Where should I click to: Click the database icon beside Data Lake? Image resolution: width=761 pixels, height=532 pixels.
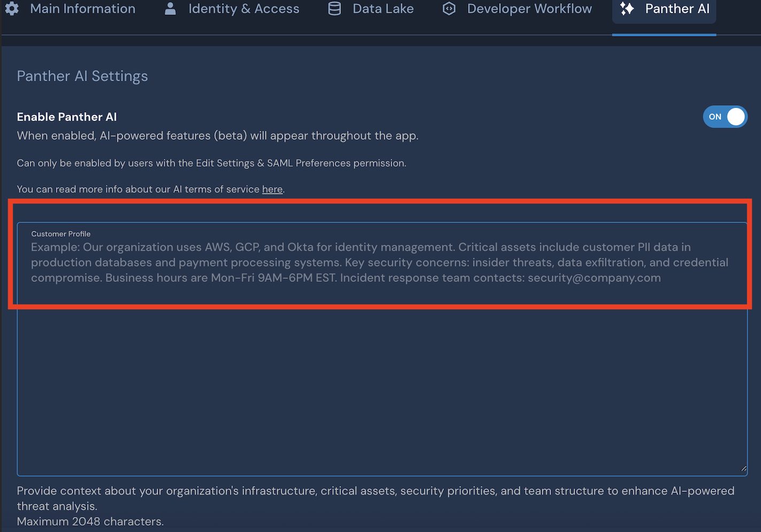(x=335, y=9)
